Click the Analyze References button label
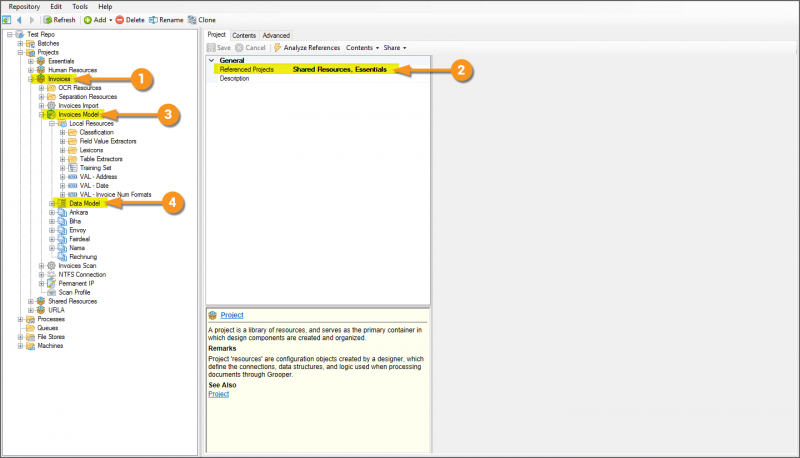800x458 pixels. pyautogui.click(x=312, y=47)
